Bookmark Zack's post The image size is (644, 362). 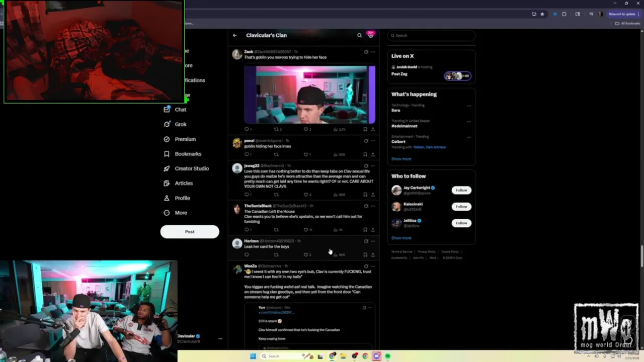(365, 129)
